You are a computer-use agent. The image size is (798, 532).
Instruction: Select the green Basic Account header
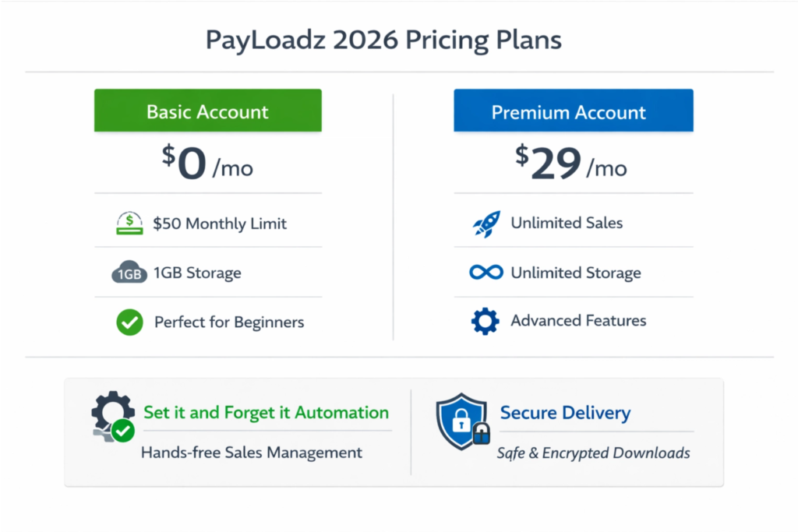207,111
